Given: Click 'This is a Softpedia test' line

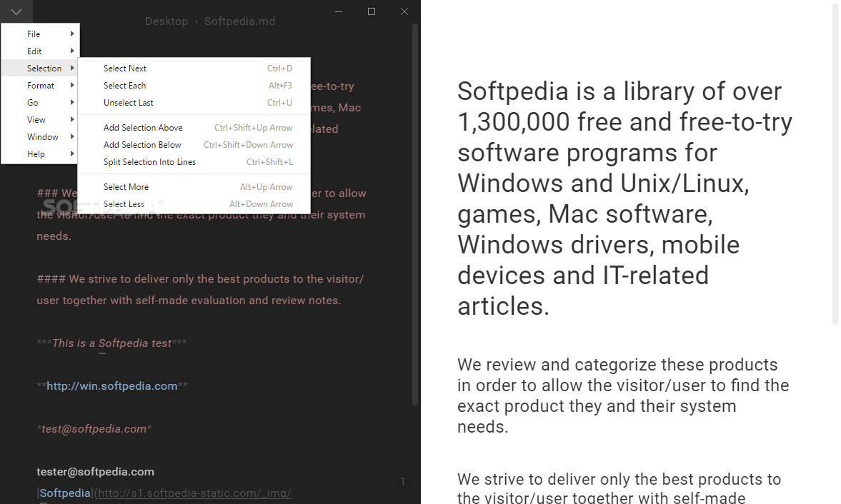Looking at the screenshot, I should (111, 343).
